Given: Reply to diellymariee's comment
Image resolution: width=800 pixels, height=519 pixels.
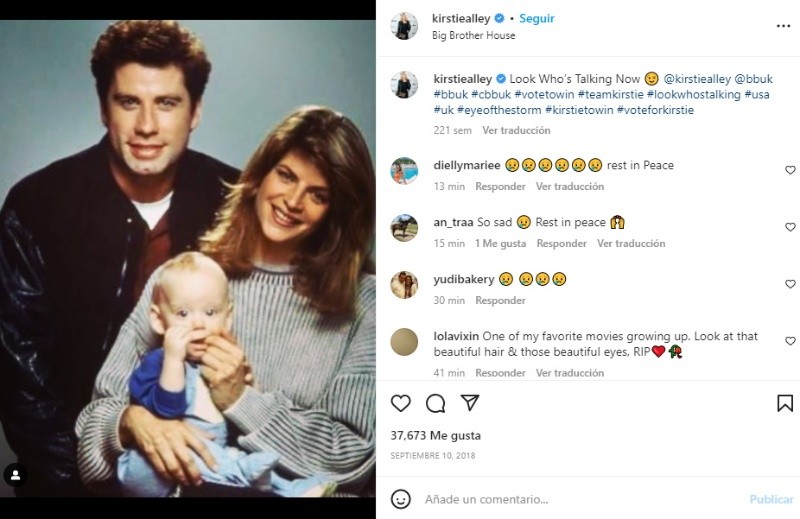Looking at the screenshot, I should (x=500, y=187).
